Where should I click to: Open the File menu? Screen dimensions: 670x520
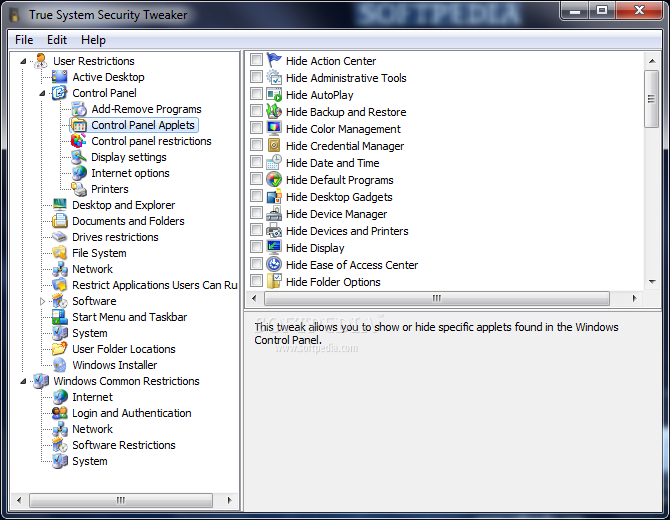(x=24, y=40)
